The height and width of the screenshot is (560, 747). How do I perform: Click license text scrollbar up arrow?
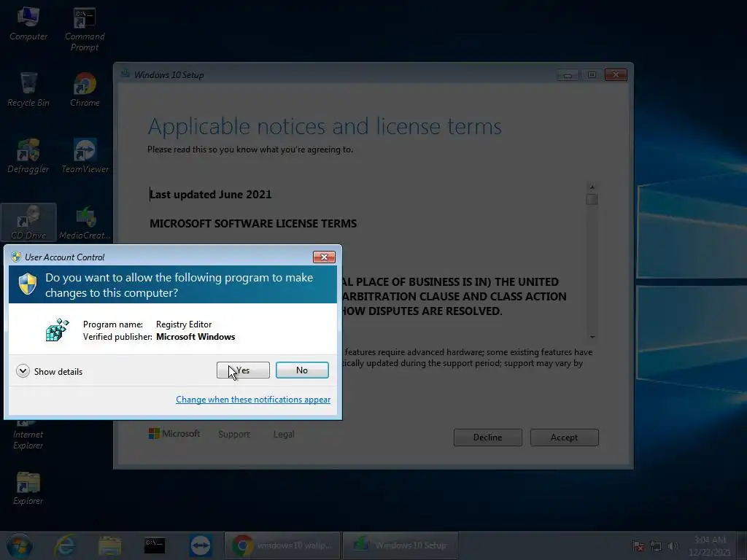[592, 187]
